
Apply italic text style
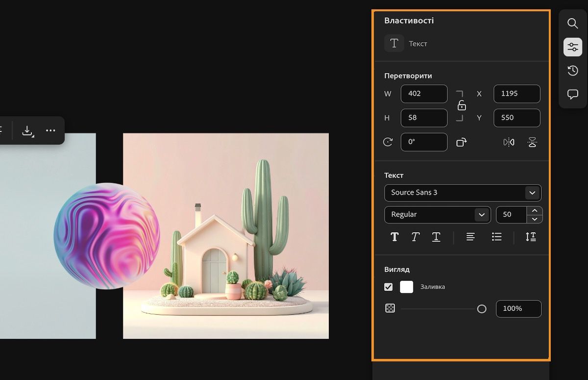(x=415, y=237)
